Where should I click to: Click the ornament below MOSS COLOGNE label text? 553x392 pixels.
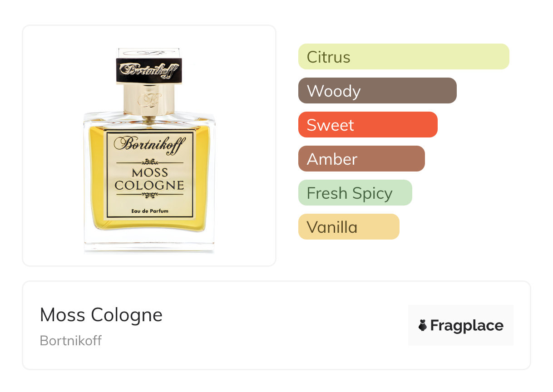pos(149,195)
